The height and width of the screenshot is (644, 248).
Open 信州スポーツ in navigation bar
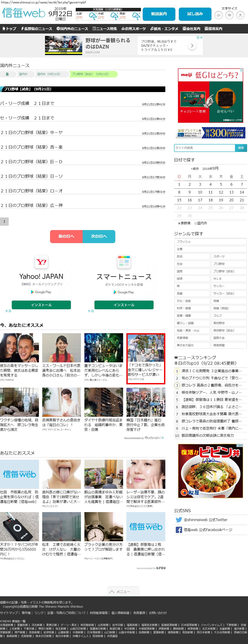134,29
